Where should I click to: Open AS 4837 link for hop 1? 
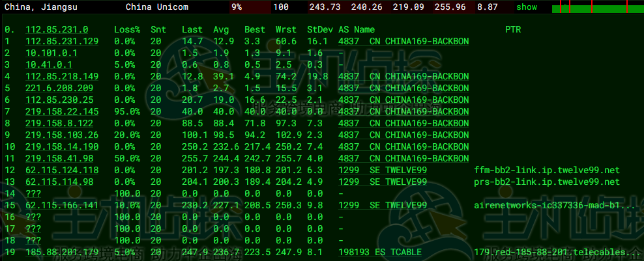coord(403,42)
